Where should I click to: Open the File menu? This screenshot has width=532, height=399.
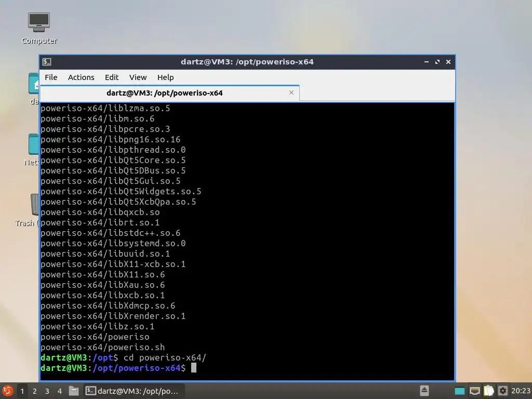click(x=51, y=77)
